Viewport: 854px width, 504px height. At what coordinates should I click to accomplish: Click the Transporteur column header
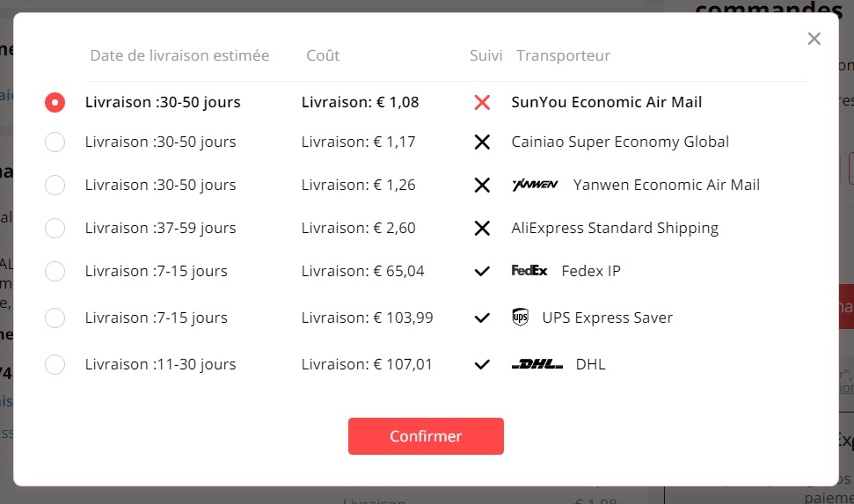point(563,55)
